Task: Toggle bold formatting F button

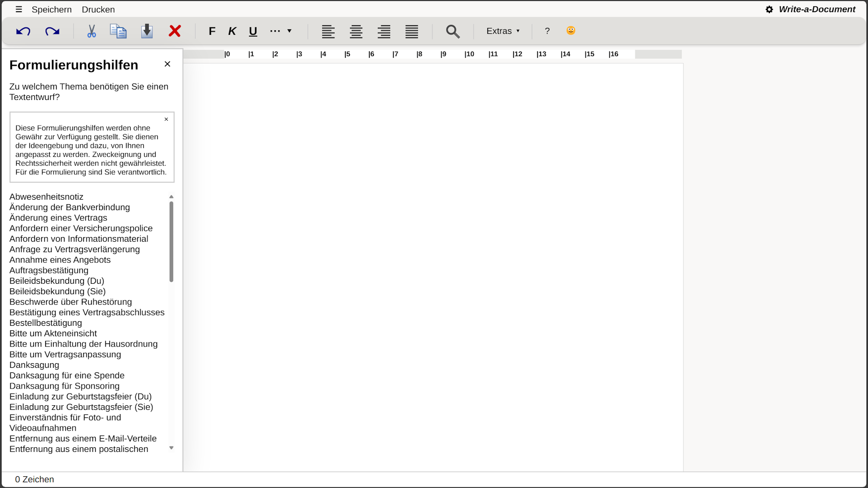Action: (x=212, y=31)
